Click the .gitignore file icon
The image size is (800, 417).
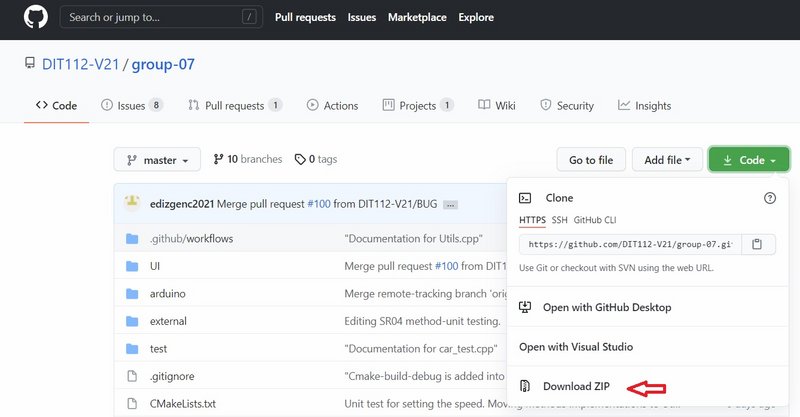(132, 376)
